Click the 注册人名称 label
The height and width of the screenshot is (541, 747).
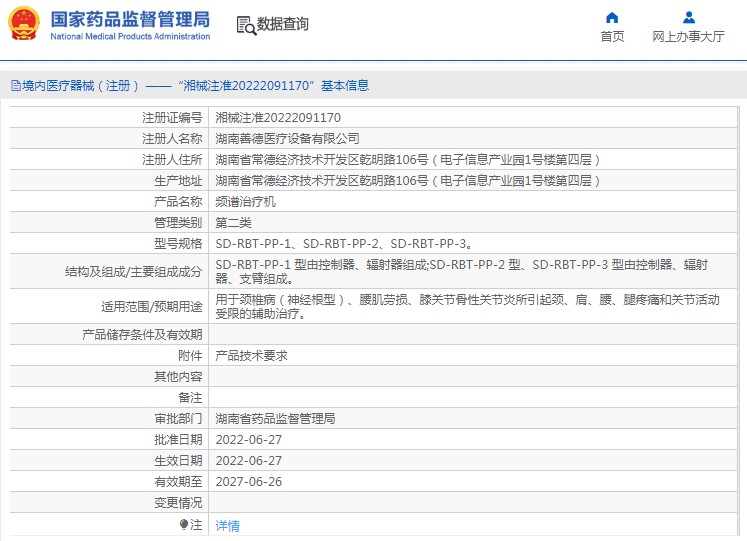point(172,139)
